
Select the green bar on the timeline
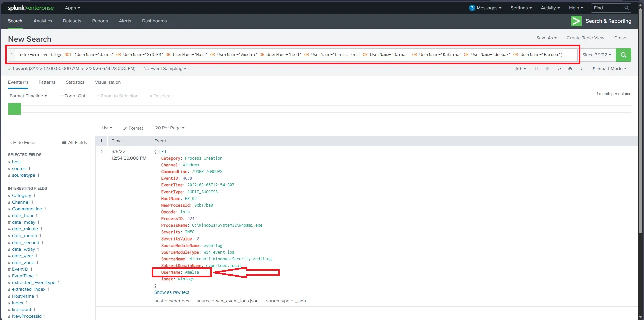tap(14, 108)
